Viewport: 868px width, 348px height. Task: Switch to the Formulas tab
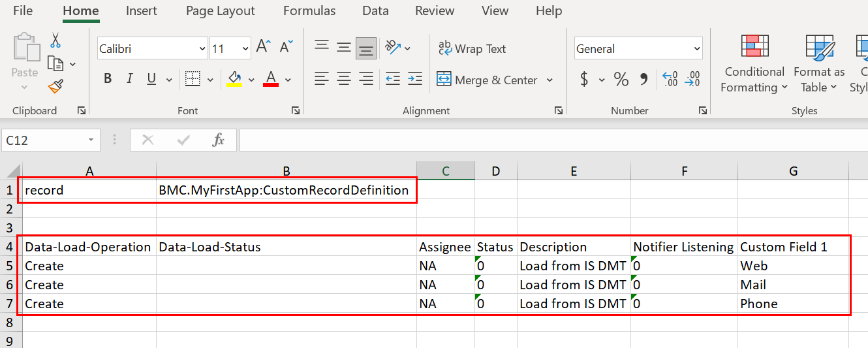(309, 10)
